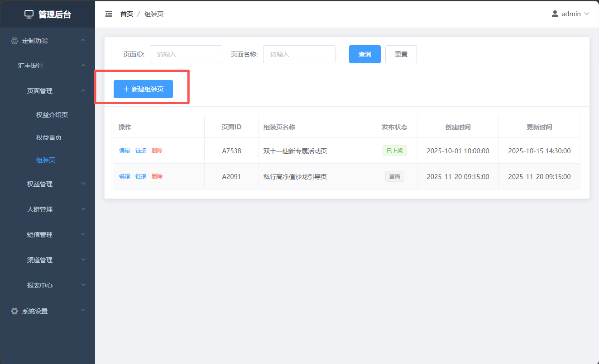Expand the 人群管理 menu chevron
This screenshot has width=599, height=364.
[83, 209]
